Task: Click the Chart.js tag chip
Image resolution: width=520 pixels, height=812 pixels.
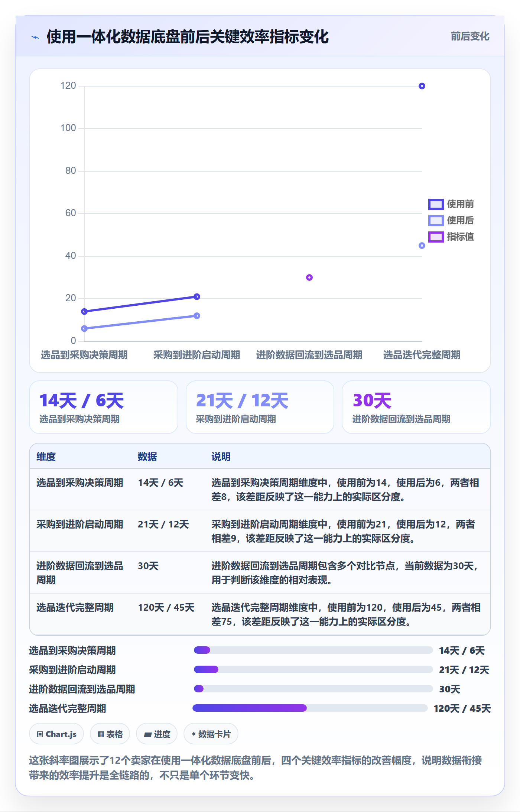Action: 56,734
